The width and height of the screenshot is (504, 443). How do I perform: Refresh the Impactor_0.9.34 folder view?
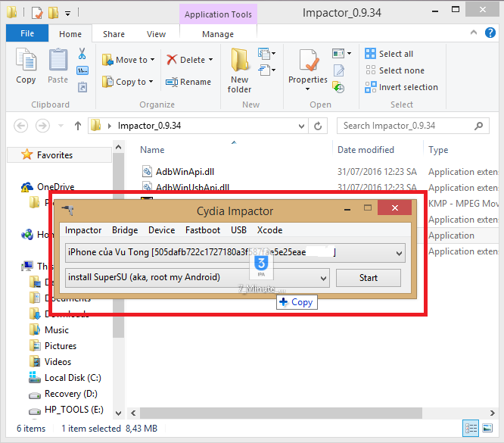(318, 126)
